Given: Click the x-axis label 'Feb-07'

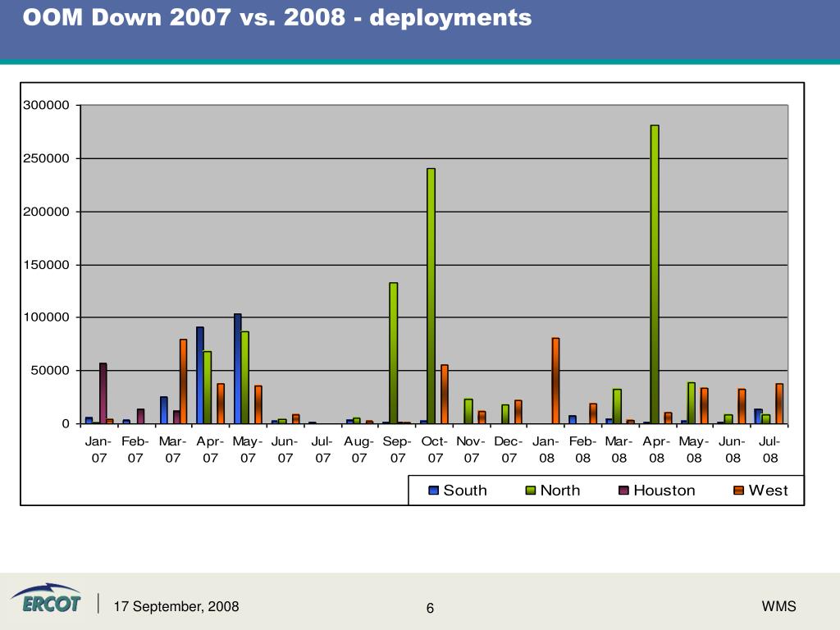Looking at the screenshot, I should click(x=135, y=450).
